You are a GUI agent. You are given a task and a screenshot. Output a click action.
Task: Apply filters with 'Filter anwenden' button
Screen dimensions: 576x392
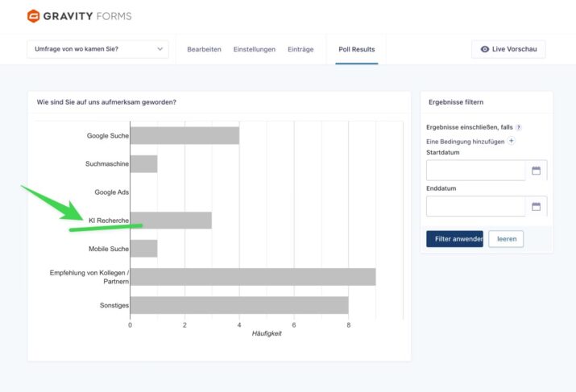click(x=455, y=239)
